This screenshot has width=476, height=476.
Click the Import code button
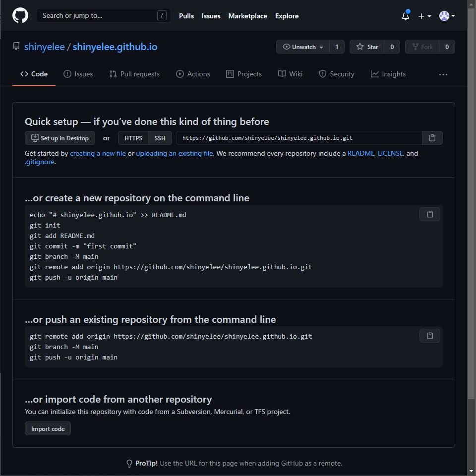[48, 428]
